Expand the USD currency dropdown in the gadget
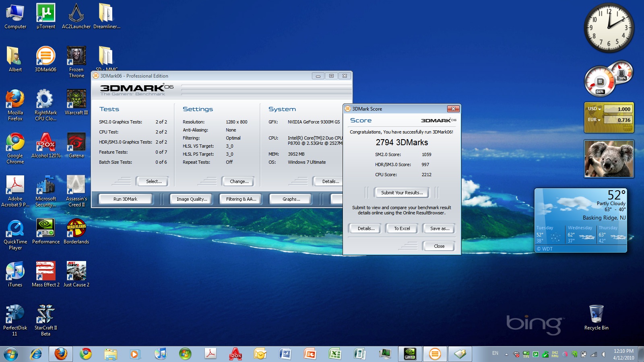Viewport: 644px width, 362px height. click(x=594, y=109)
